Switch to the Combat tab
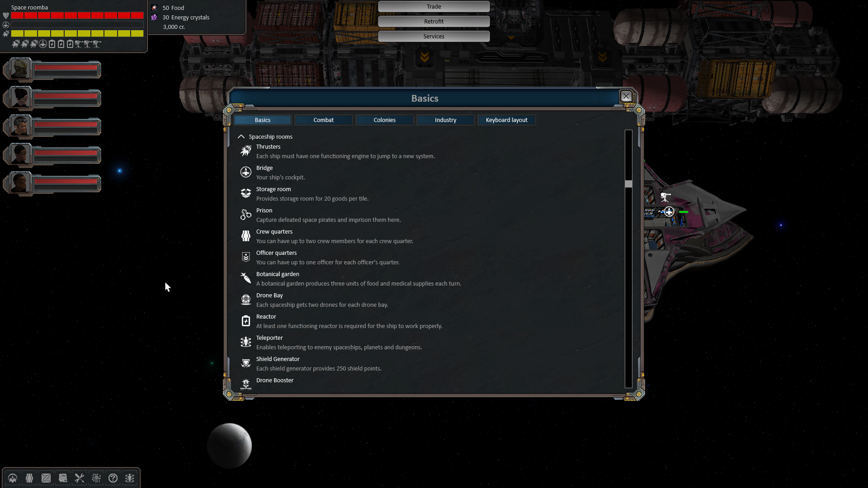 pyautogui.click(x=323, y=120)
